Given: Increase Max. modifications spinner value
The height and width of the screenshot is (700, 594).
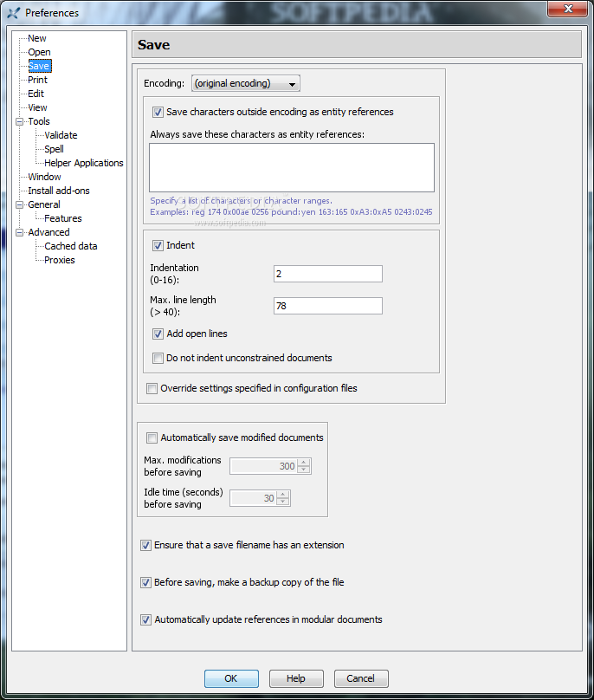Looking at the screenshot, I should (304, 463).
